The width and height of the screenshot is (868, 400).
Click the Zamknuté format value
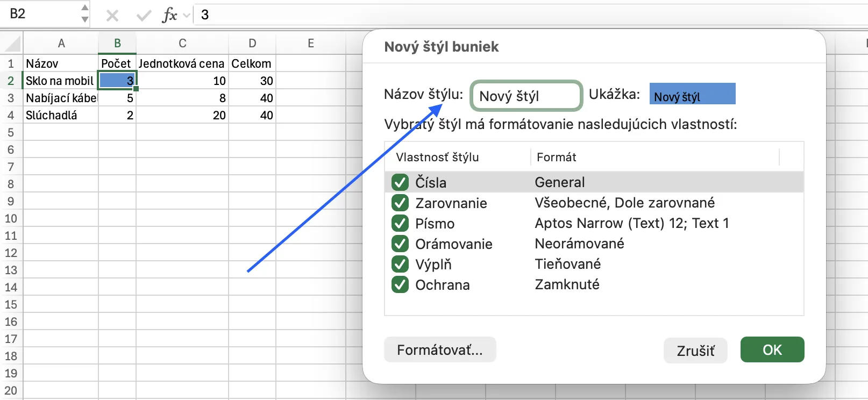point(567,284)
